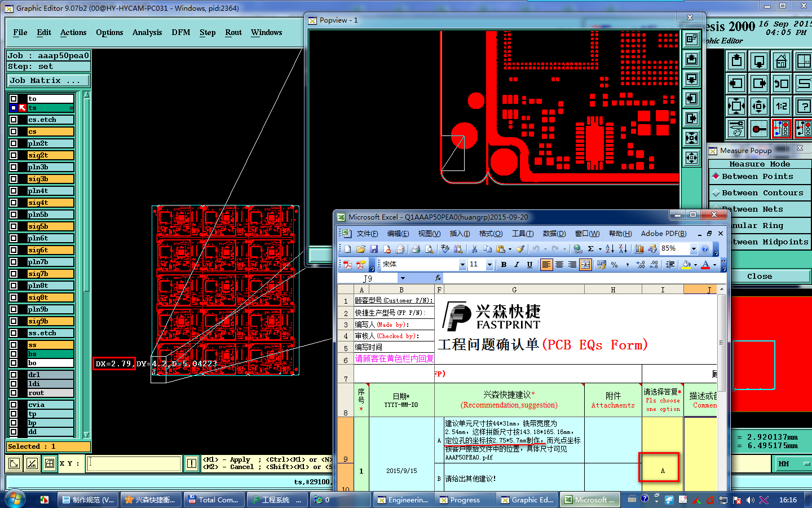This screenshot has height=508, width=812.
Task: Toggle the checkbox for layer sig3b
Action: [14, 179]
